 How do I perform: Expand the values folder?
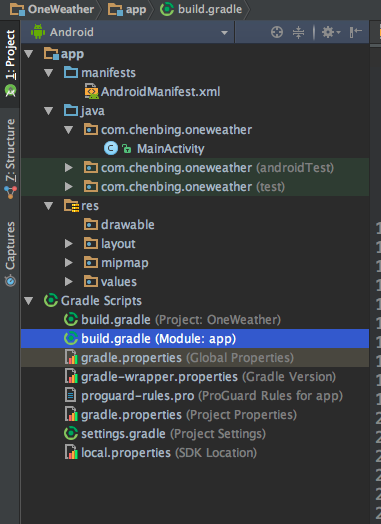(x=69, y=282)
